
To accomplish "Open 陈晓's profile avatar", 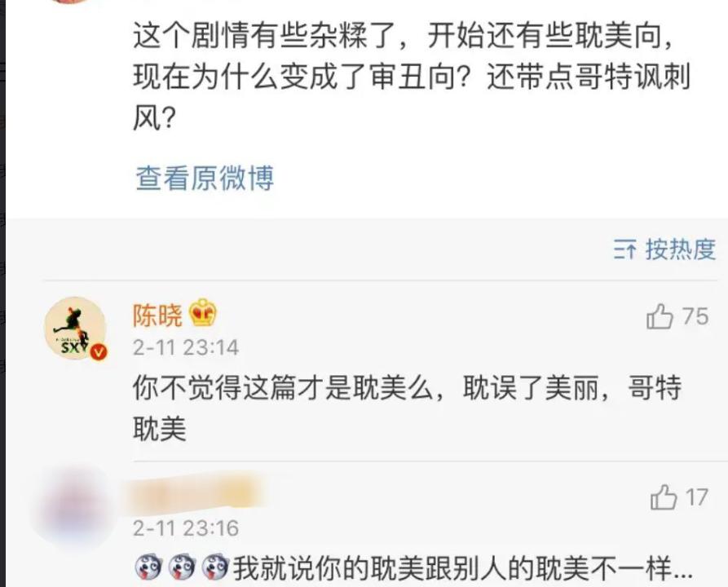I will 75,329.
